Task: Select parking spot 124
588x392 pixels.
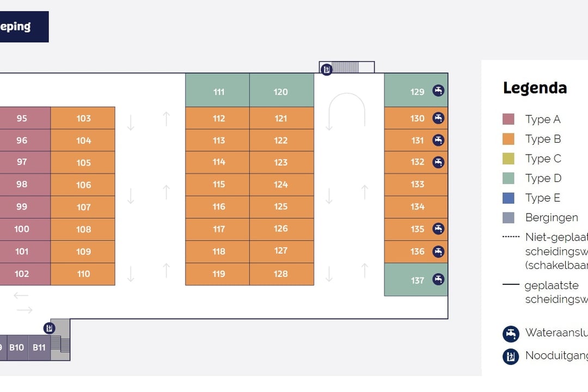Action: pos(281,185)
